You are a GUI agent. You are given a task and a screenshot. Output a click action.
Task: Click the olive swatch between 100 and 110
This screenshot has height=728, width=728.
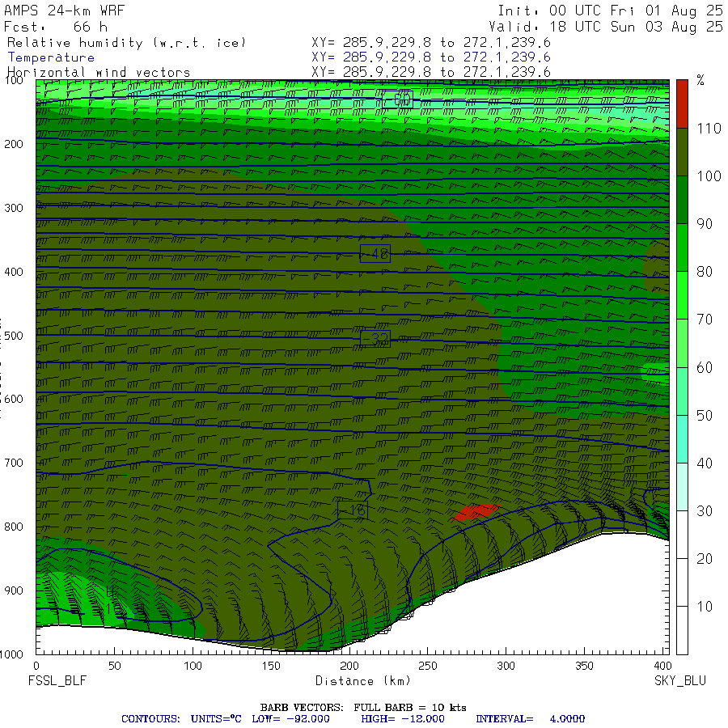pos(682,152)
